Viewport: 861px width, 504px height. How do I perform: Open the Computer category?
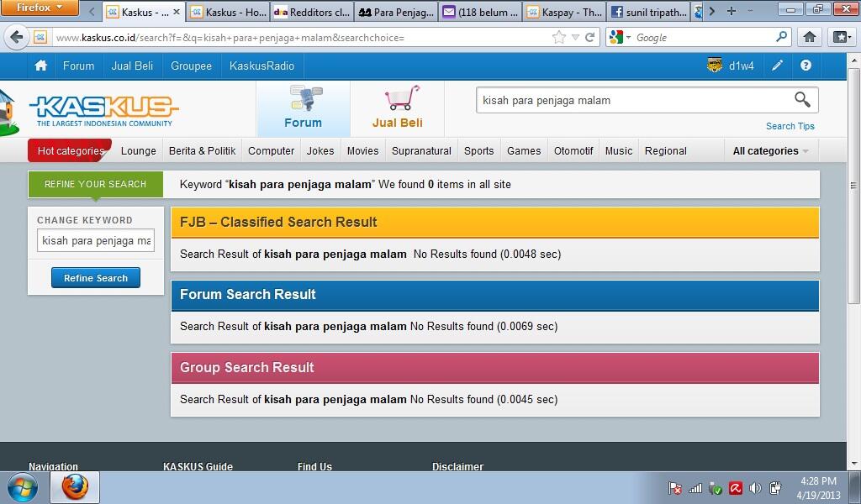pyautogui.click(x=272, y=151)
